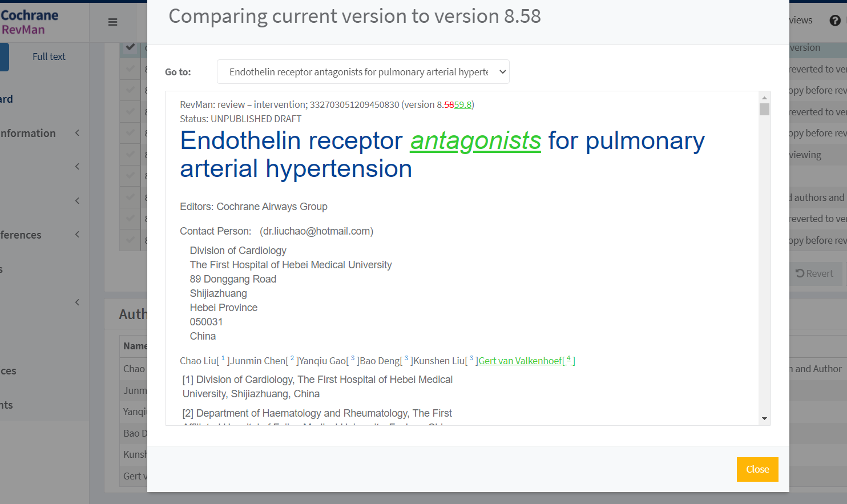Click the comparison pane scrollbar thumb
847x504 pixels.
coord(764,110)
